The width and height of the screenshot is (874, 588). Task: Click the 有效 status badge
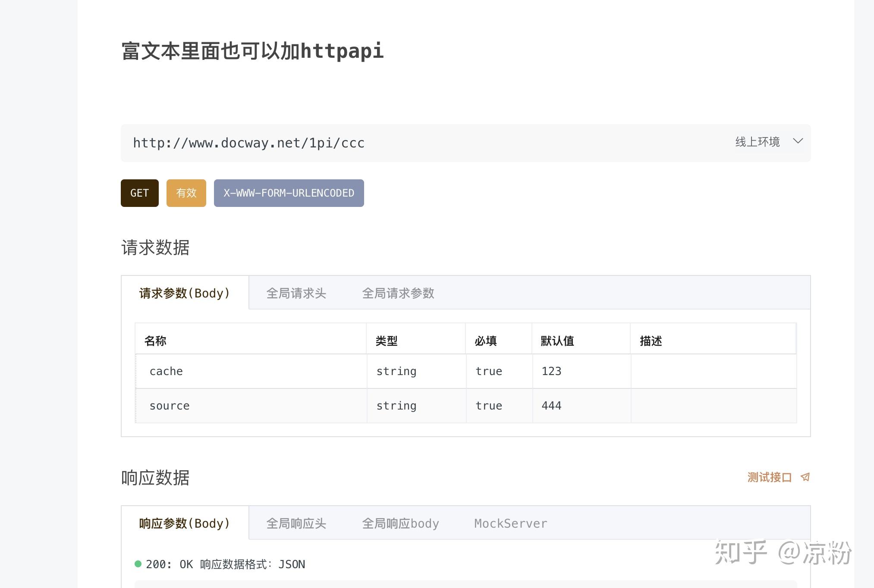point(186,193)
